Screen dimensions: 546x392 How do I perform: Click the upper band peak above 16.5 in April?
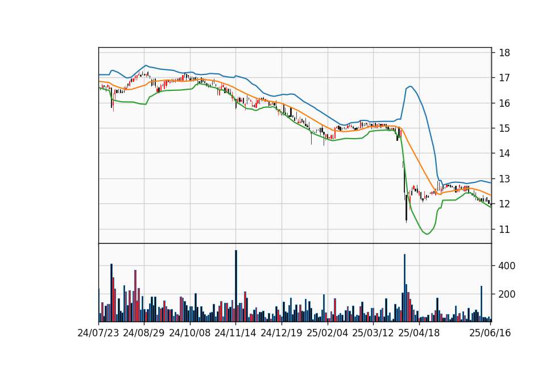coord(410,86)
